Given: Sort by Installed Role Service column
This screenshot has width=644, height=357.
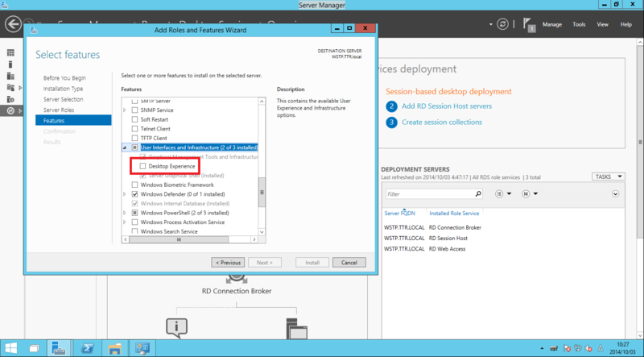Looking at the screenshot, I should coord(454,213).
